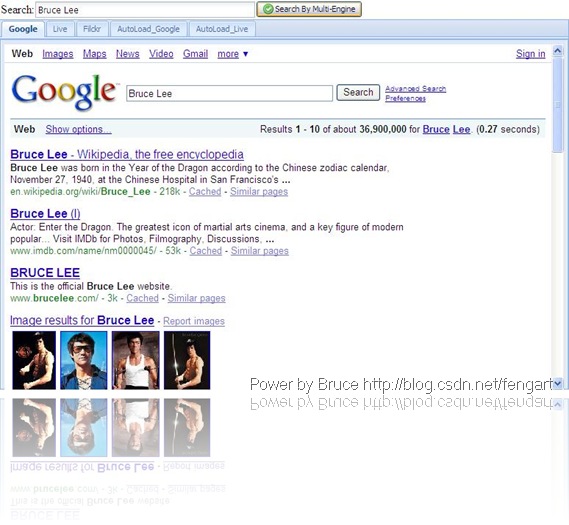Open the Bruce Lee sunglasses image thumbnail
This screenshot has height=525, width=569.
point(83,360)
